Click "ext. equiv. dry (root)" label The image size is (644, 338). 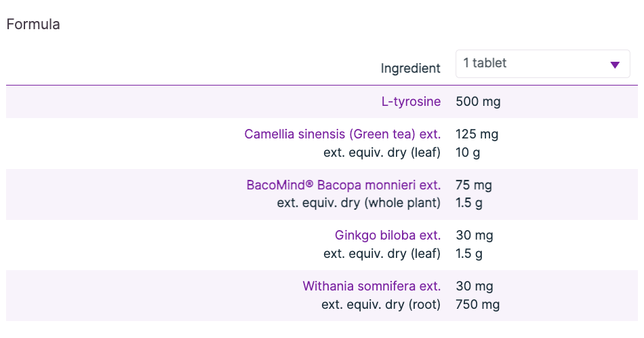[381, 305]
